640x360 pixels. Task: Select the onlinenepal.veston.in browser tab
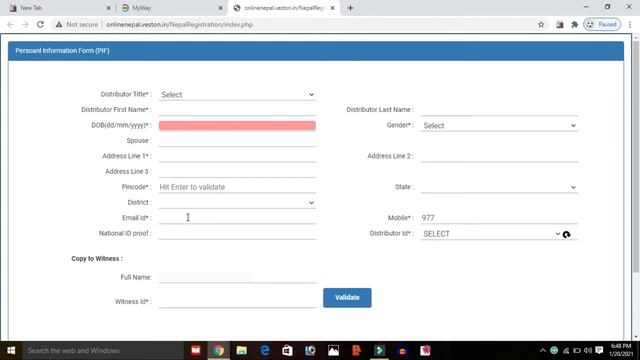coord(283,8)
